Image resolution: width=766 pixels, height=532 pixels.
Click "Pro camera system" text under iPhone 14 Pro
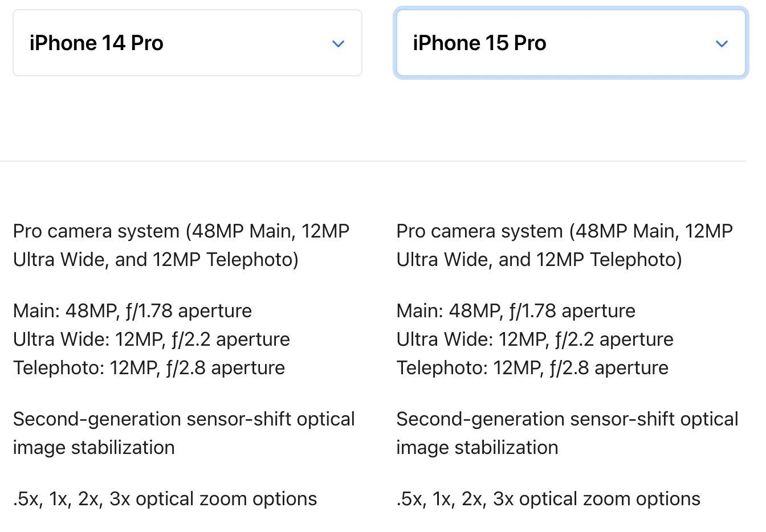coord(96,231)
